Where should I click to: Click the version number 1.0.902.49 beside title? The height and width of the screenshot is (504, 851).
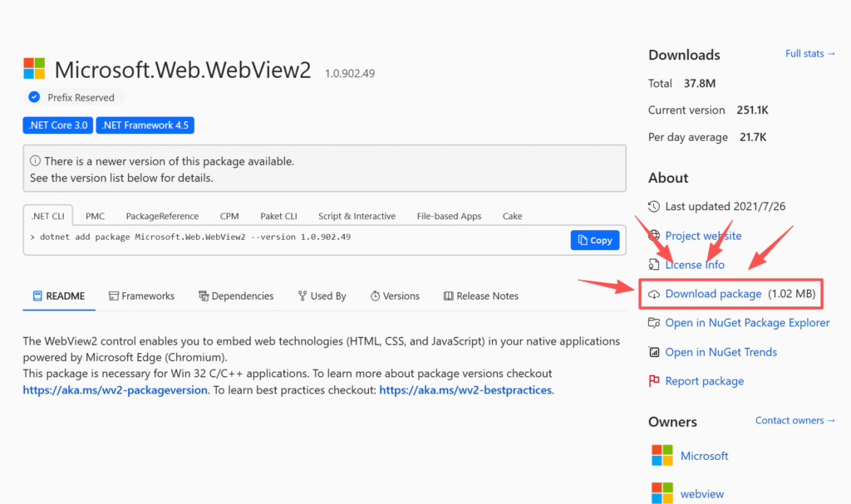pos(350,73)
